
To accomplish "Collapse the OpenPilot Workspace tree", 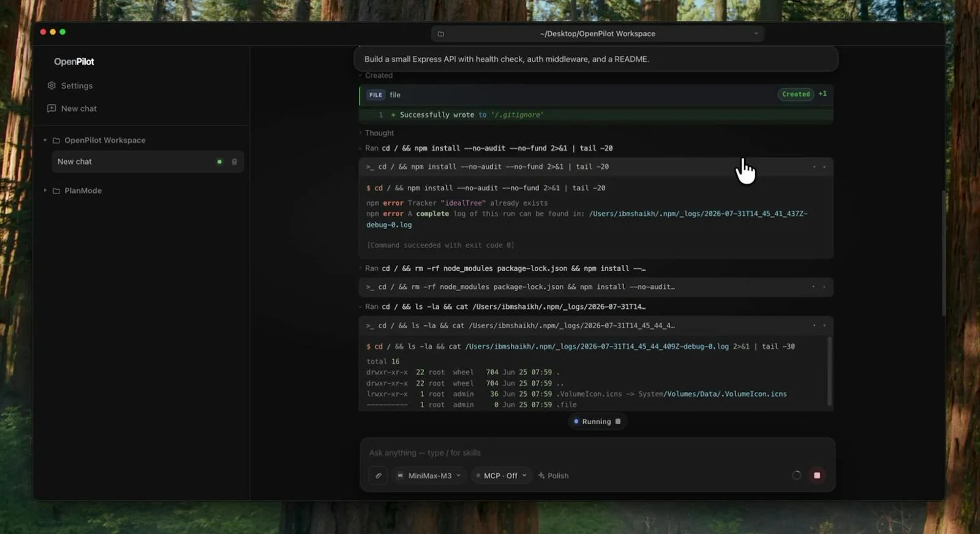I will (45, 140).
